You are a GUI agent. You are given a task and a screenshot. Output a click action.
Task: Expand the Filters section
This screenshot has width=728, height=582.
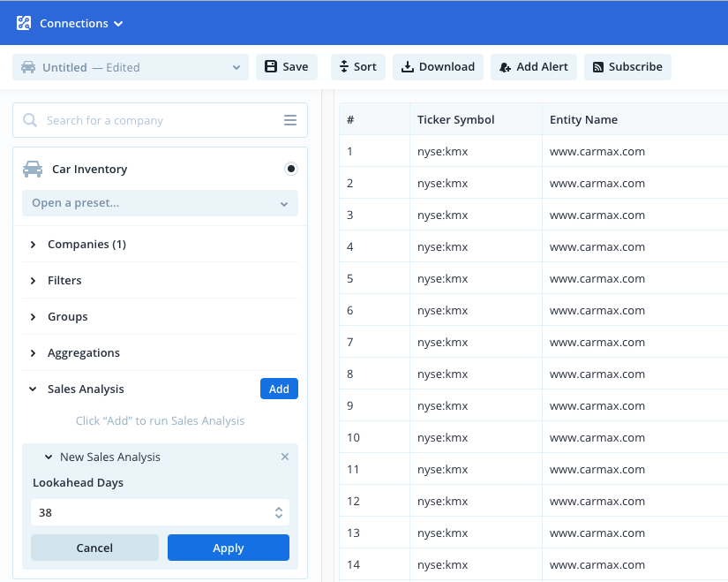click(x=161, y=280)
